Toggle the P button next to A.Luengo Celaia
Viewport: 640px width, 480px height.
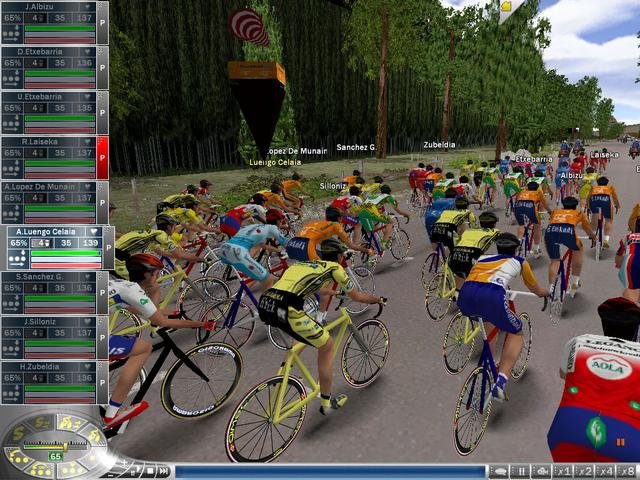point(109,248)
